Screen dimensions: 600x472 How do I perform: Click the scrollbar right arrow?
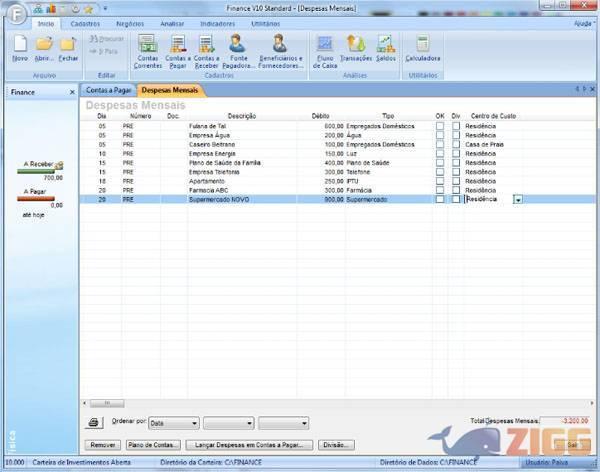pyautogui.click(x=592, y=403)
